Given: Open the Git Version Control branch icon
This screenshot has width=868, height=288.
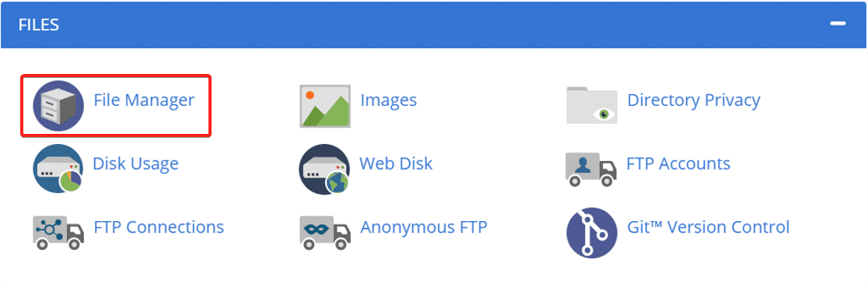Looking at the screenshot, I should point(592,233).
